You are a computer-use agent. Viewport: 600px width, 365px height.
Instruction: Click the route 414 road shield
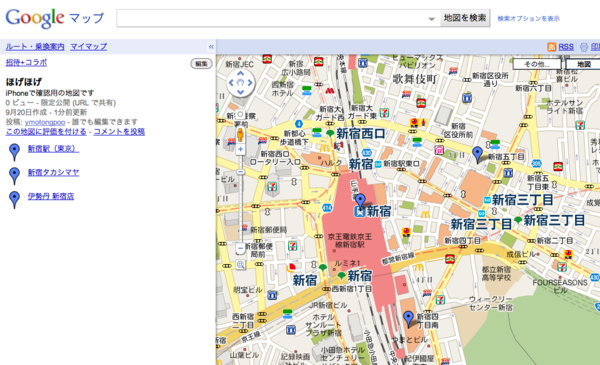[x=327, y=208]
